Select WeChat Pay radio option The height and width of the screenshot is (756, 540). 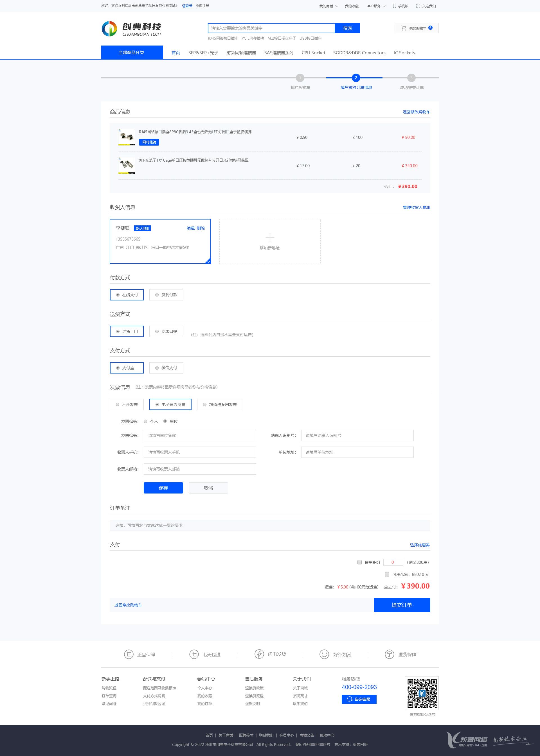[x=157, y=368]
